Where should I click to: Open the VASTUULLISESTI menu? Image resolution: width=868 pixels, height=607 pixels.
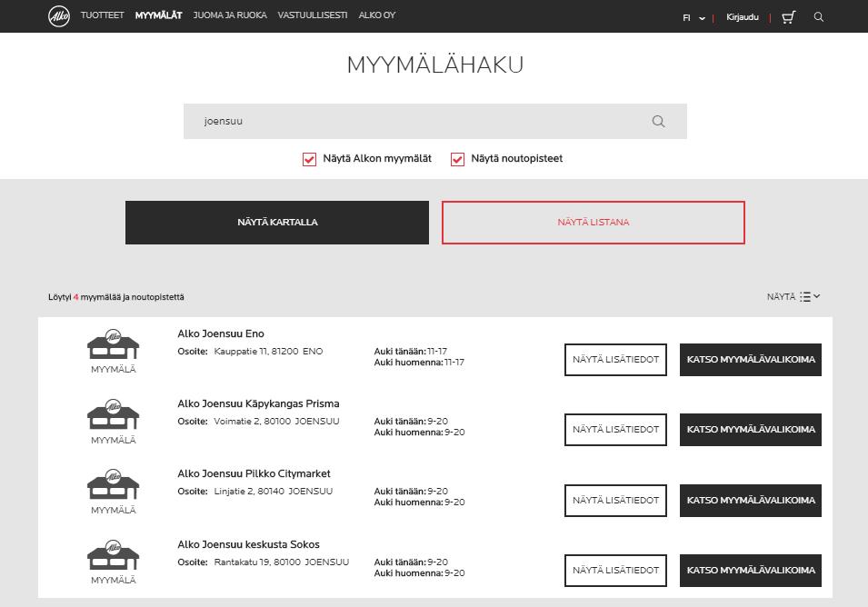(x=313, y=15)
